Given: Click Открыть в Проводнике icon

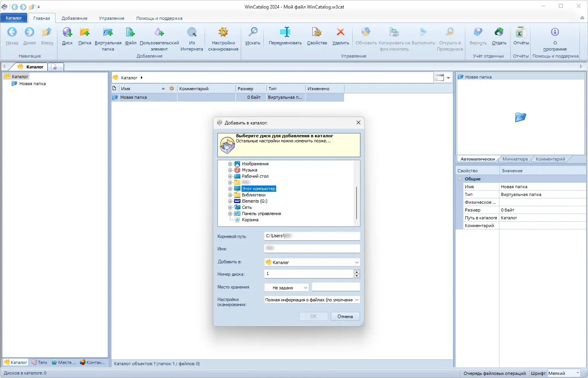Looking at the screenshot, I should [x=450, y=32].
